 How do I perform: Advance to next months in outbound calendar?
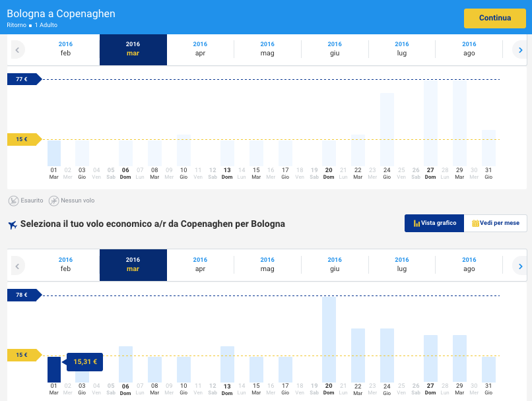pos(520,49)
